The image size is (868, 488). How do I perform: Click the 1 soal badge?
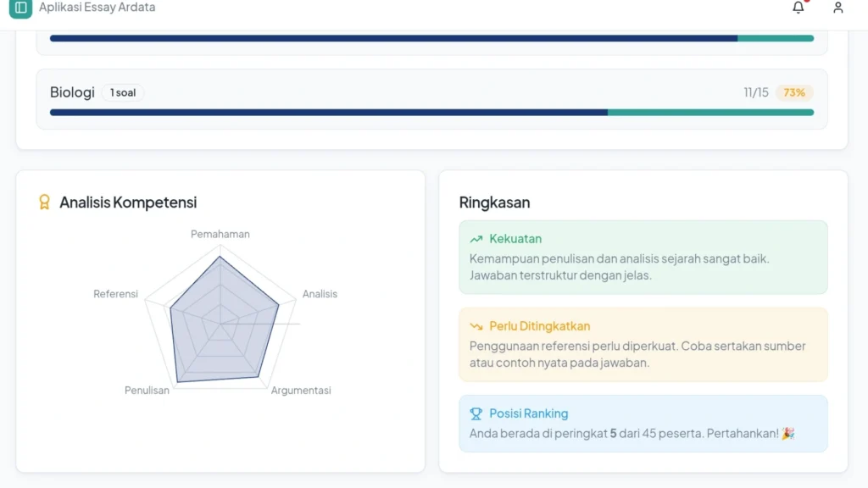[123, 92]
